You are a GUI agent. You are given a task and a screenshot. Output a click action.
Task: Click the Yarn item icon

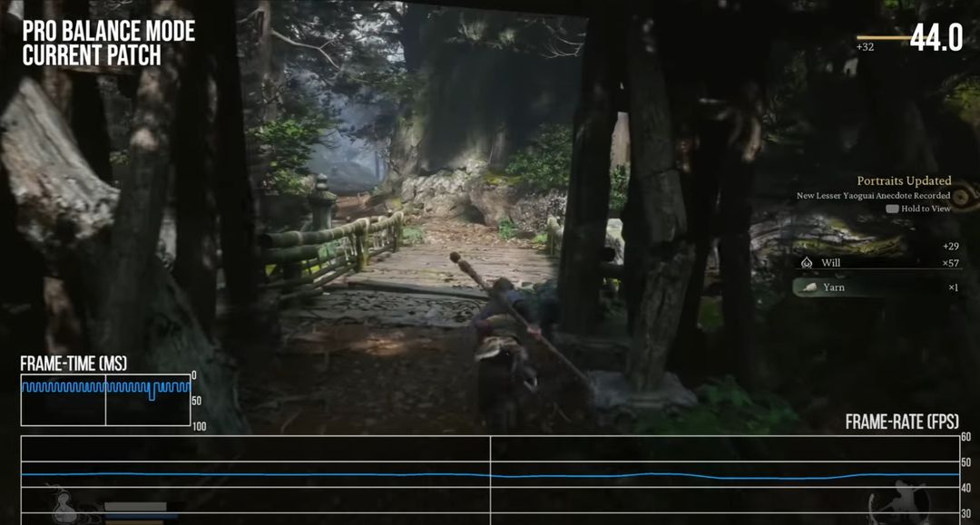pos(809,287)
